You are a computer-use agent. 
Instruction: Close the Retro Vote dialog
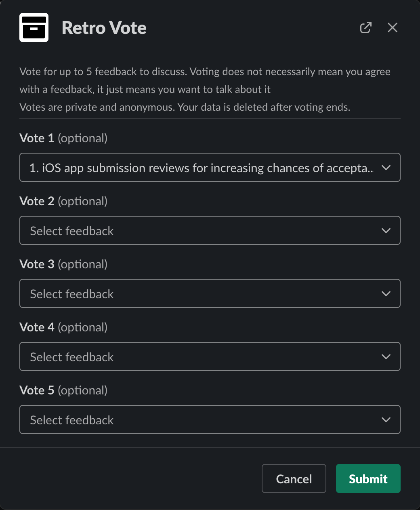click(392, 27)
